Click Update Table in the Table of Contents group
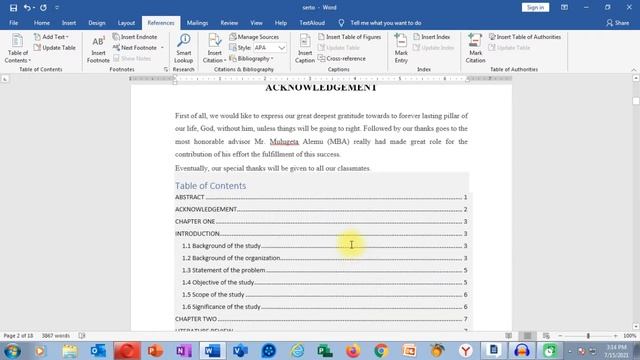This screenshot has width=640, height=360. [x=55, y=48]
